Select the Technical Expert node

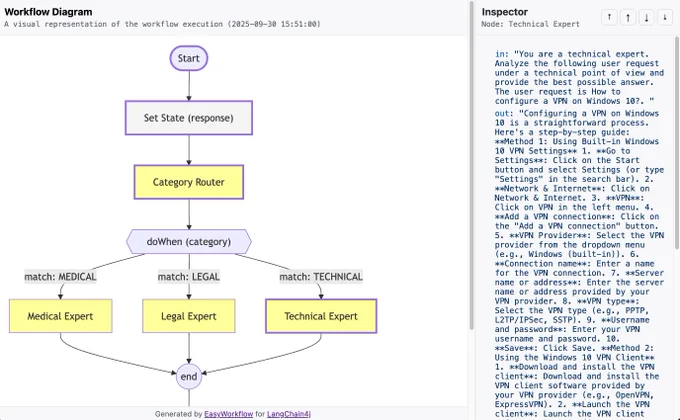(321, 316)
